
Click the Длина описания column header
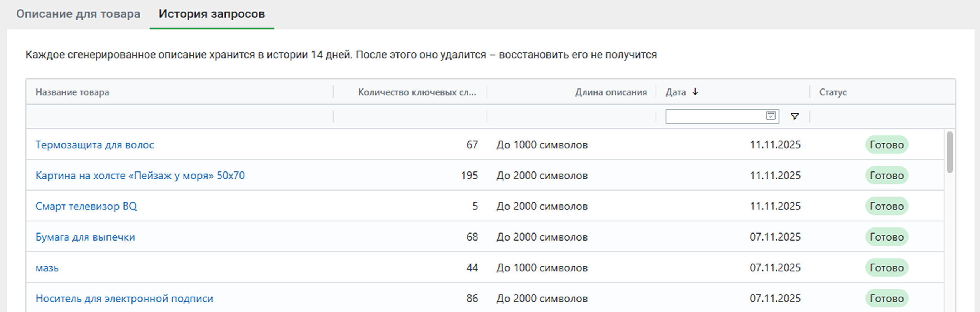point(611,92)
